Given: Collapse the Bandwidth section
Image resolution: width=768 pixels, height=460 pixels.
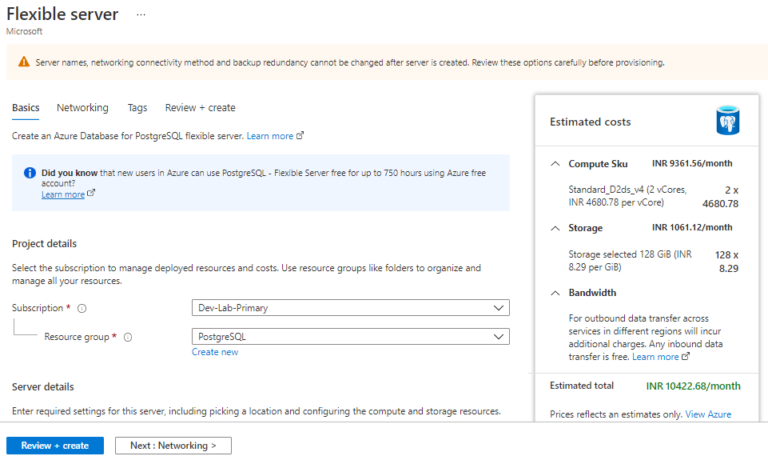Looking at the screenshot, I should point(556,293).
